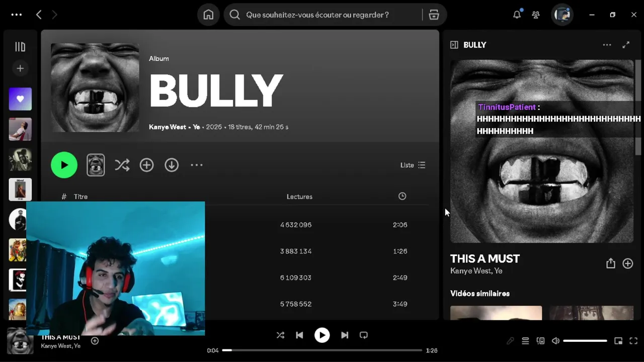
Task: Add album to library plus circle
Action: coord(146,165)
